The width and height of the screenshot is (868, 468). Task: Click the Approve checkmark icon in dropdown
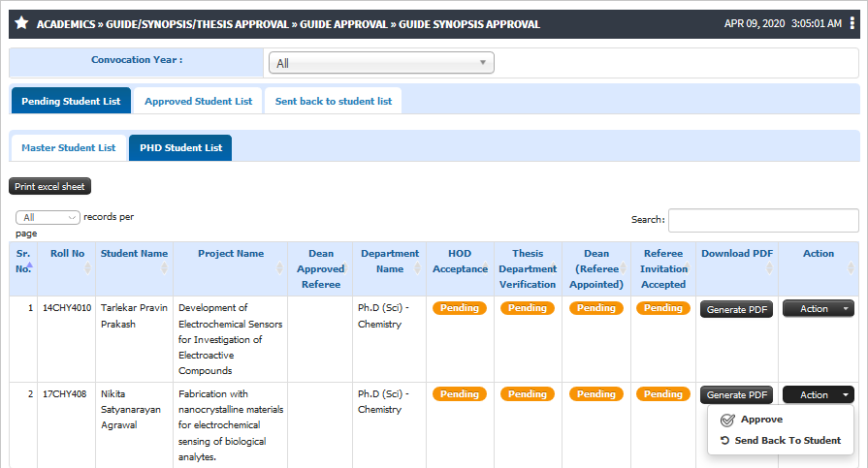tap(727, 420)
